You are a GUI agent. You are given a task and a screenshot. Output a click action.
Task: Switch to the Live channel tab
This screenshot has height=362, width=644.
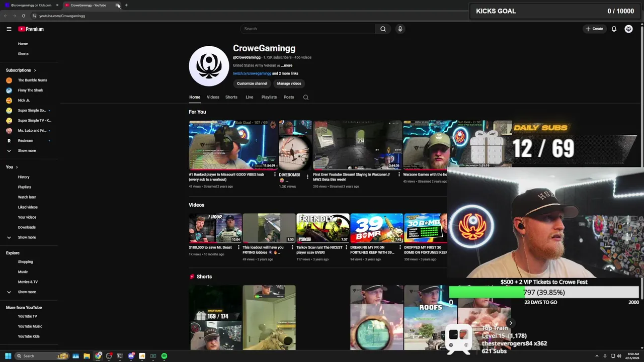pos(249,97)
